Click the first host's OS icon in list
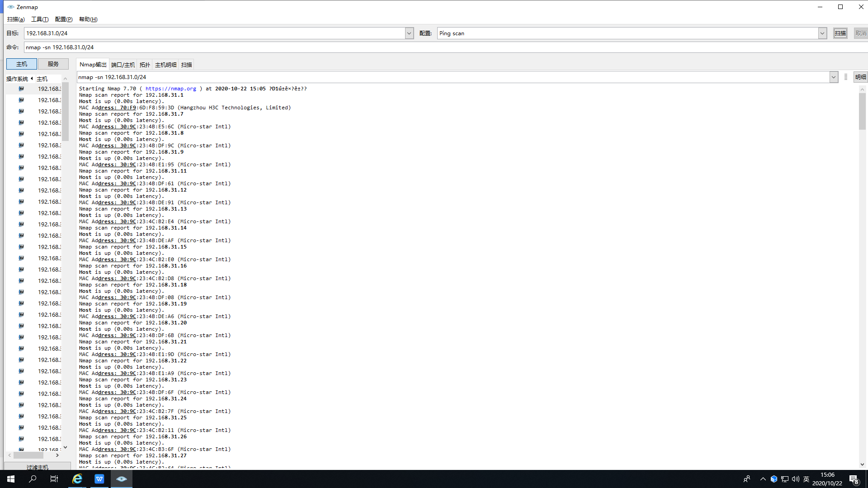 click(21, 89)
